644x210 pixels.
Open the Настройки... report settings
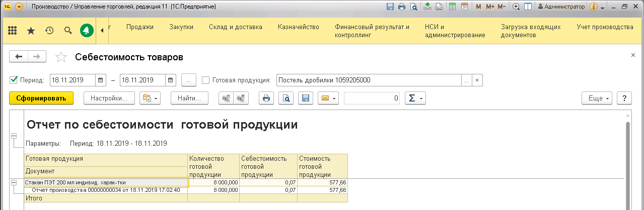(x=109, y=98)
